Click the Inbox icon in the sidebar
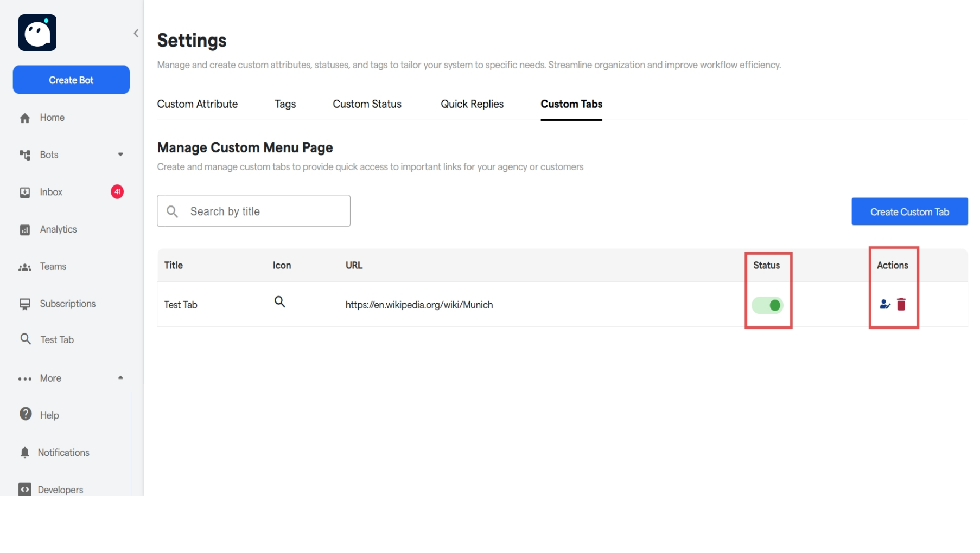This screenshot has height=553, width=980. pos(25,192)
